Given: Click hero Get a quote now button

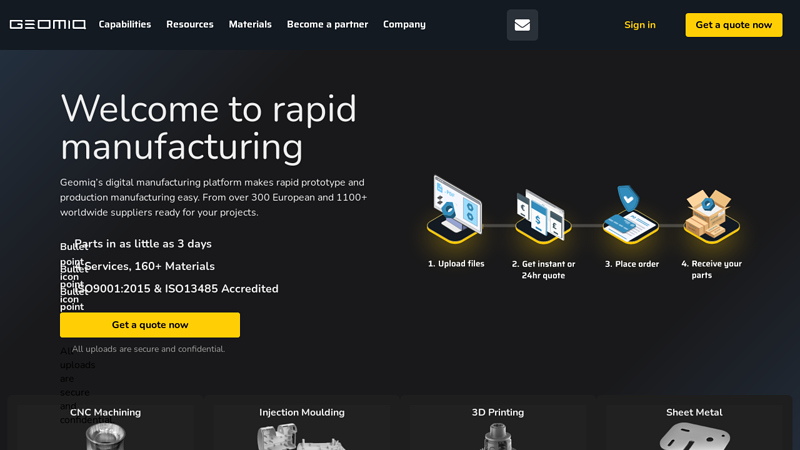Looking at the screenshot, I should click(x=150, y=325).
